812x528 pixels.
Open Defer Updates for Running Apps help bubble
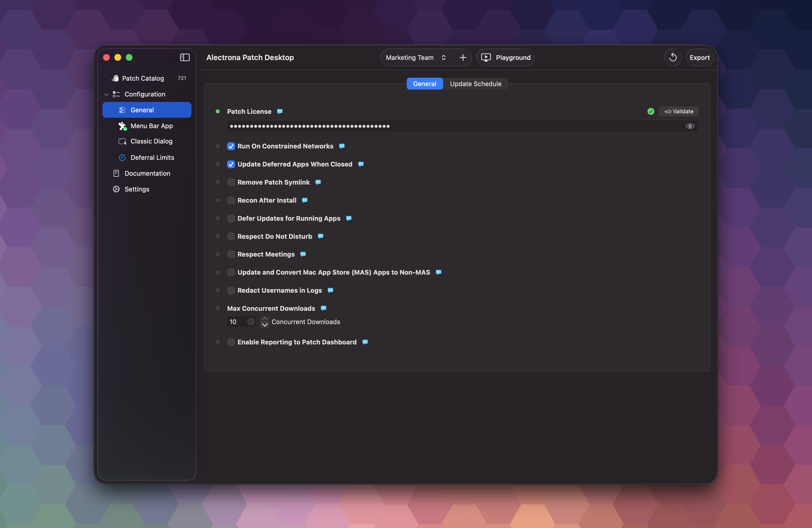click(x=349, y=218)
